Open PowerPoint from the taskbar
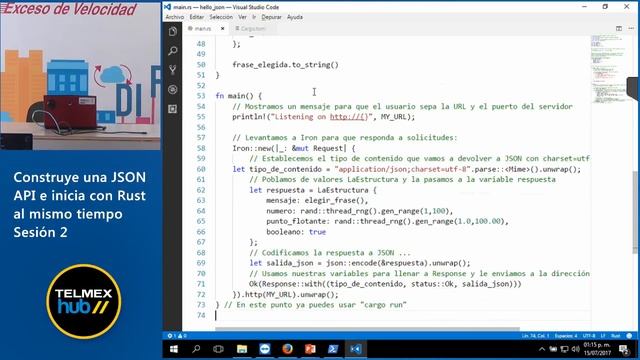 310,349
